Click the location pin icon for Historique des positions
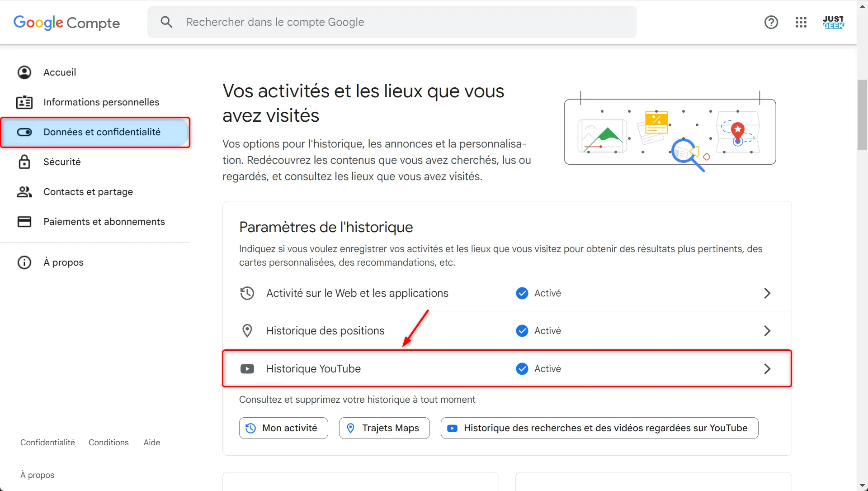868x491 pixels. coord(247,331)
